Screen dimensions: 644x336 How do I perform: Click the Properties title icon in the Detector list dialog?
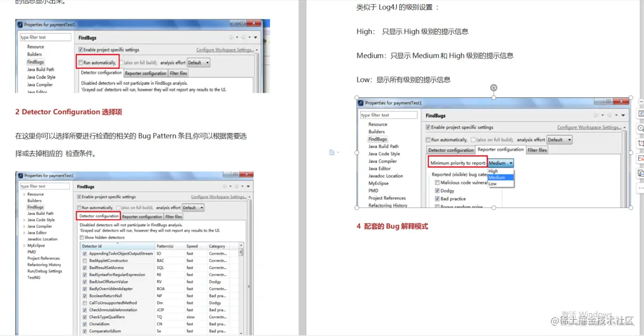click(x=20, y=176)
